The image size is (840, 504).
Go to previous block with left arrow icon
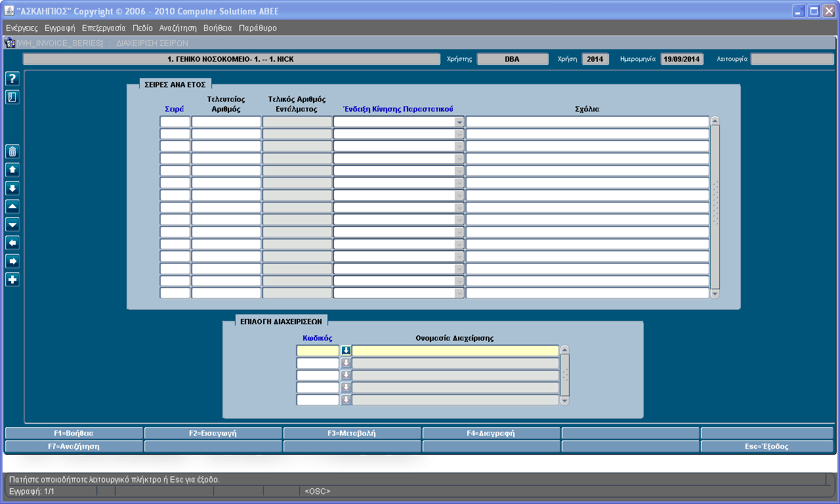(x=12, y=243)
